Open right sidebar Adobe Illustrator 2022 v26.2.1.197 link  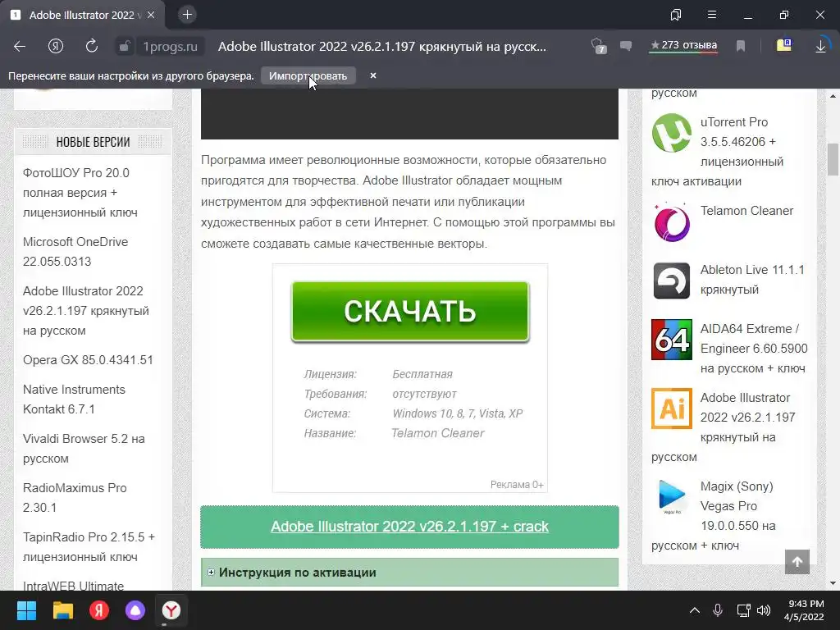(x=748, y=418)
